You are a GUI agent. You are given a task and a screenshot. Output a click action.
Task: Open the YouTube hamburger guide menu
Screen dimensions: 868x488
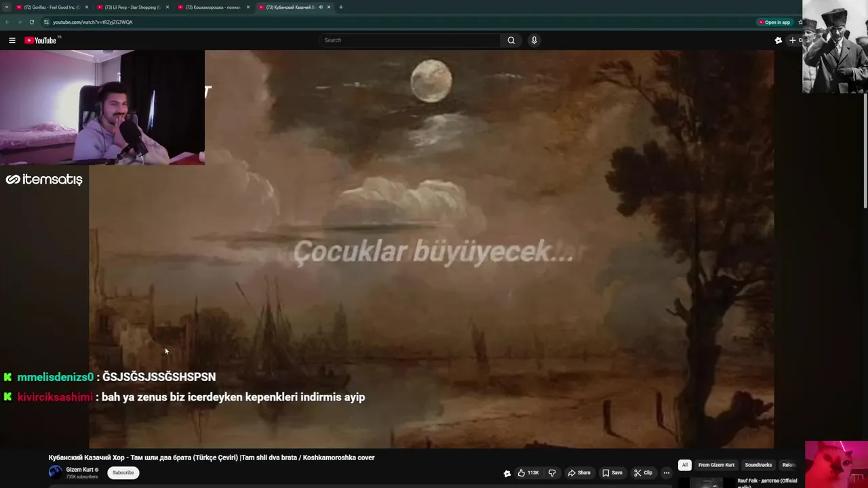pos(12,41)
